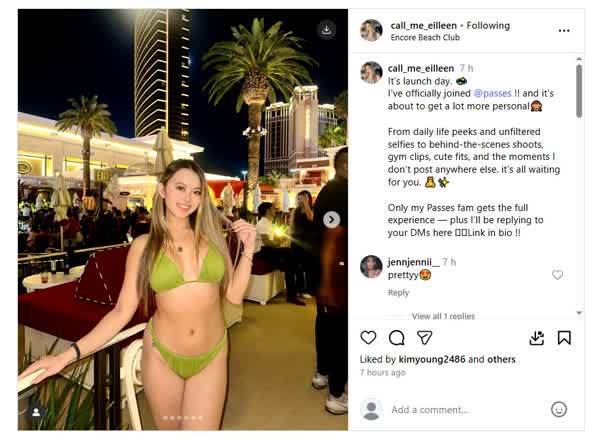View kimyoung2486's profile from likes

coord(432,359)
